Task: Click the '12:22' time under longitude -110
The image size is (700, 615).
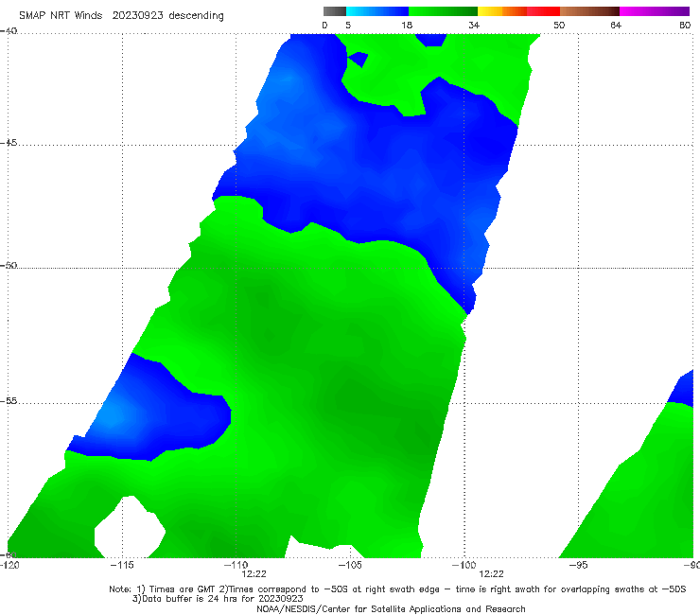Action: [x=254, y=574]
